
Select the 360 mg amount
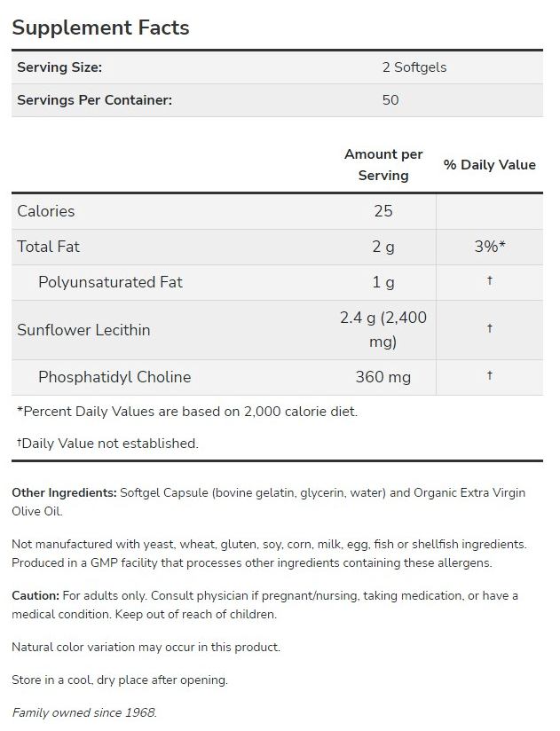tap(383, 377)
